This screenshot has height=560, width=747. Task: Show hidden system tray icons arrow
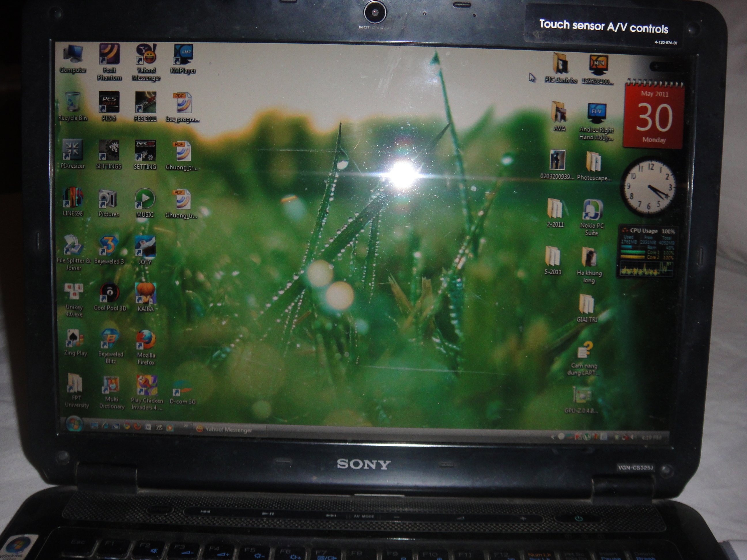tap(552, 436)
